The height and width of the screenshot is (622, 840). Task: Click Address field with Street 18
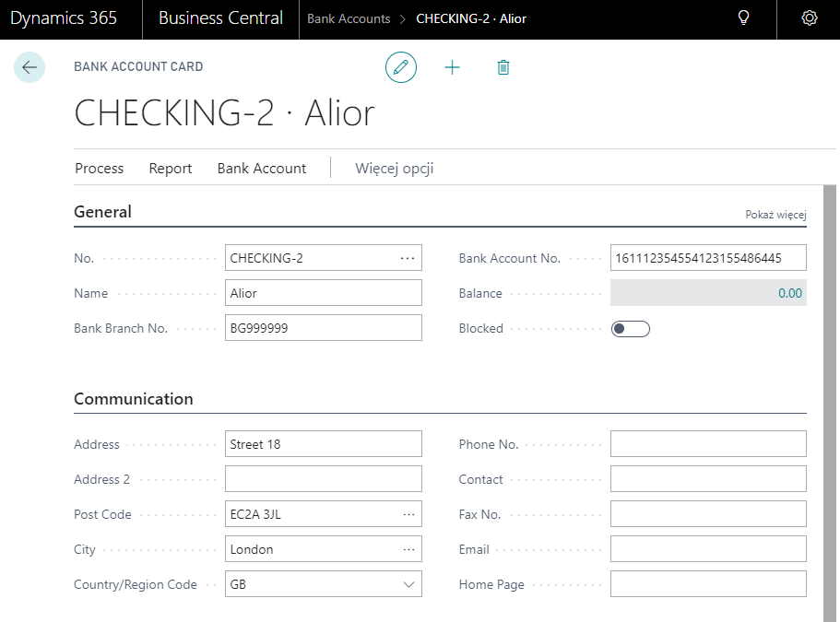click(x=324, y=444)
